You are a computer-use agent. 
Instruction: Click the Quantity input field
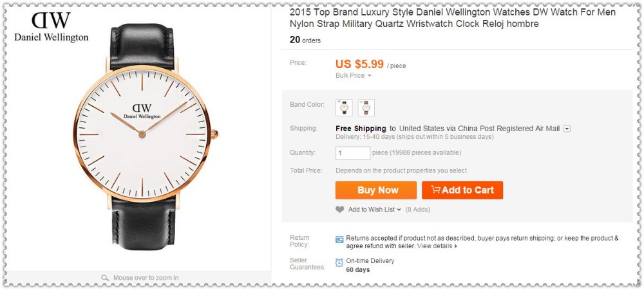(x=353, y=153)
